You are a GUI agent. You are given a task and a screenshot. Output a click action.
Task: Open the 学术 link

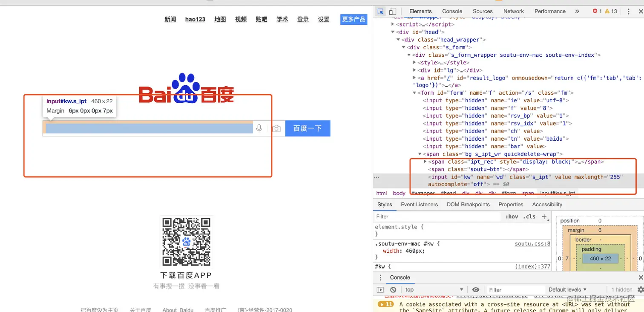pyautogui.click(x=282, y=19)
